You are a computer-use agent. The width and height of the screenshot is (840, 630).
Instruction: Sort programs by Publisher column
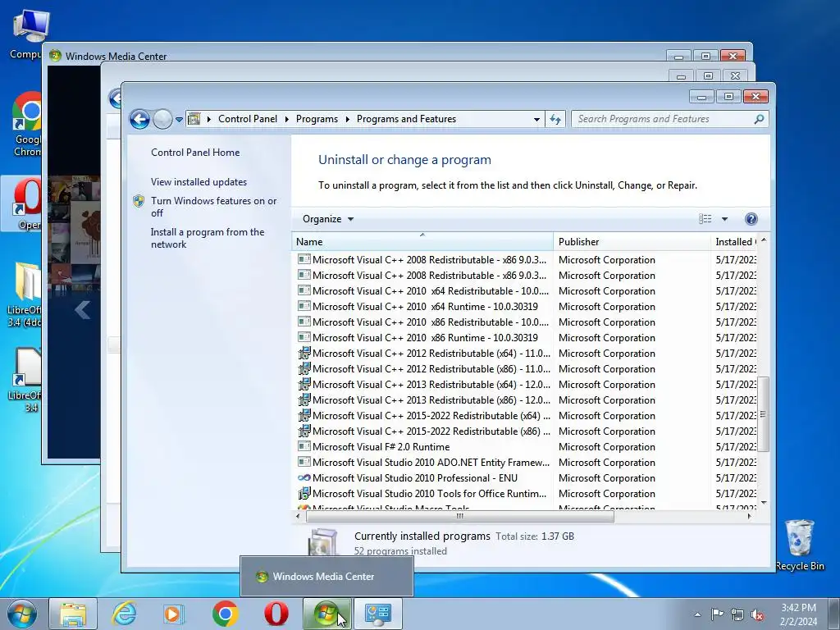tap(632, 242)
